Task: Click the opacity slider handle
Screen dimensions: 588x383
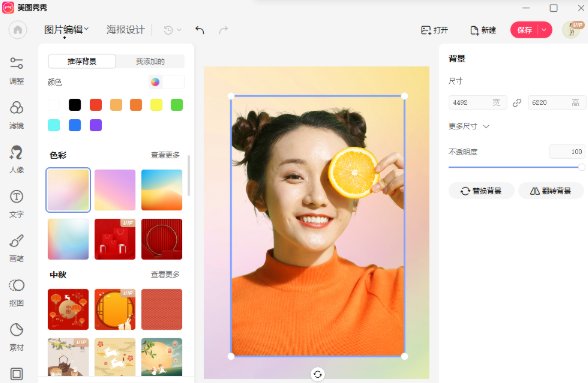Action: (582, 167)
